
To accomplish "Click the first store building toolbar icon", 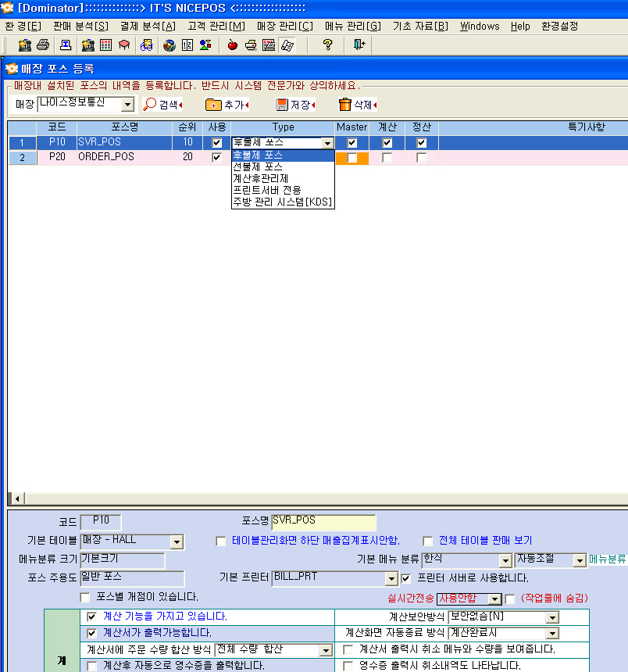I will [x=25, y=45].
